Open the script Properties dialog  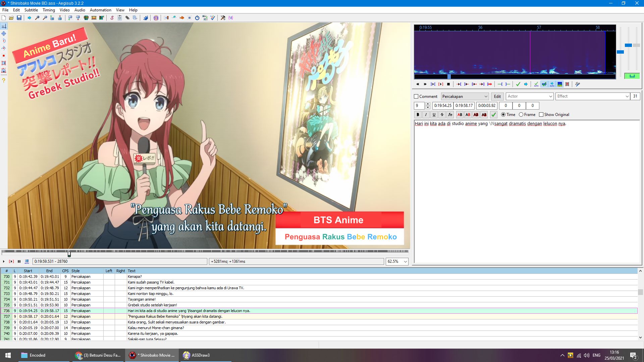click(120, 18)
